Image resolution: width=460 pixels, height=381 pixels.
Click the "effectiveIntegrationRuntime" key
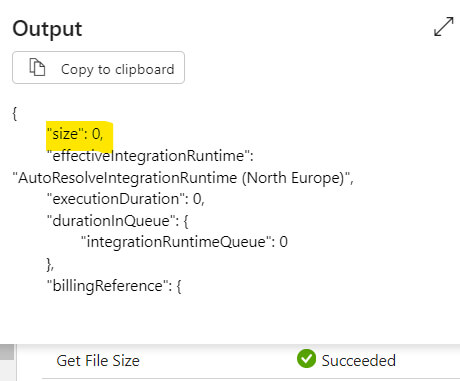tap(150, 156)
